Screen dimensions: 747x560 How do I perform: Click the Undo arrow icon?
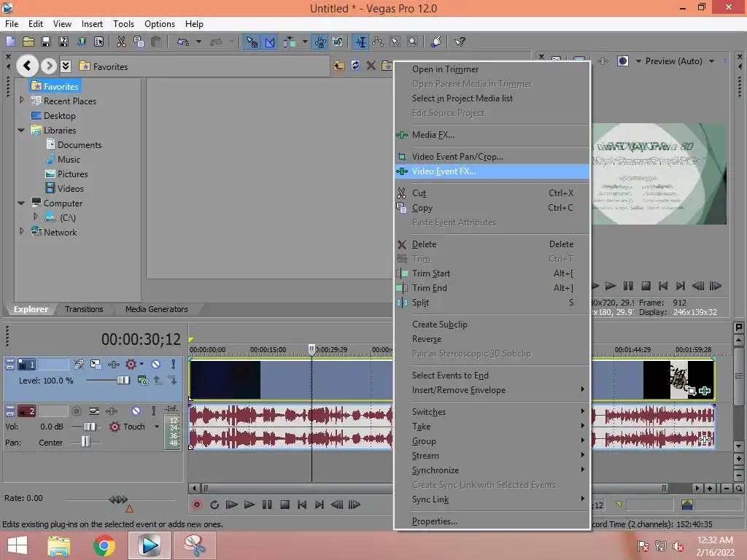pos(183,42)
